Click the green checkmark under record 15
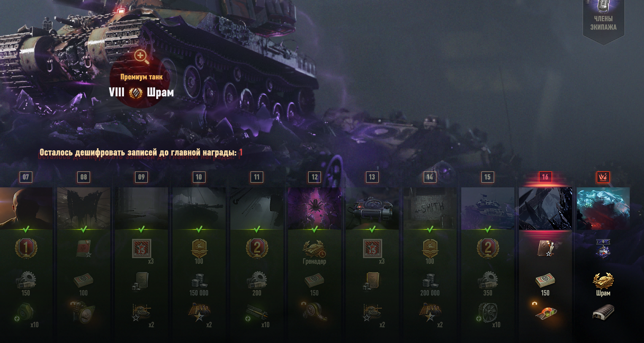Screen dimensions: 644x343 tap(488, 229)
